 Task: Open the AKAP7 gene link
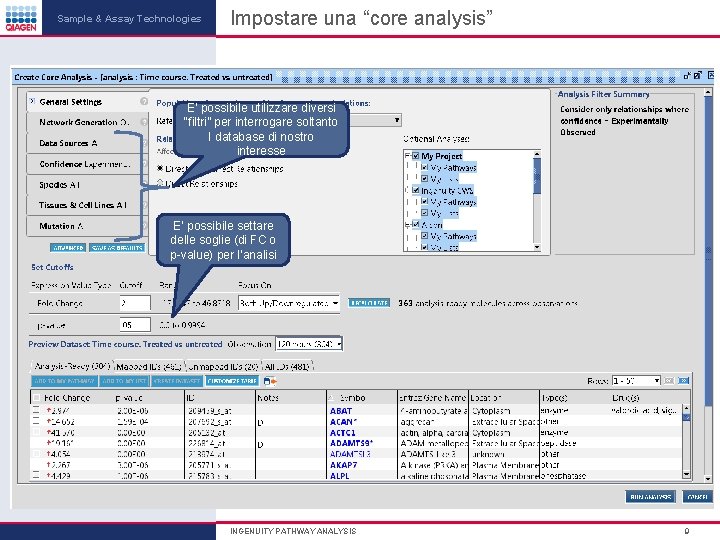[x=343, y=465]
